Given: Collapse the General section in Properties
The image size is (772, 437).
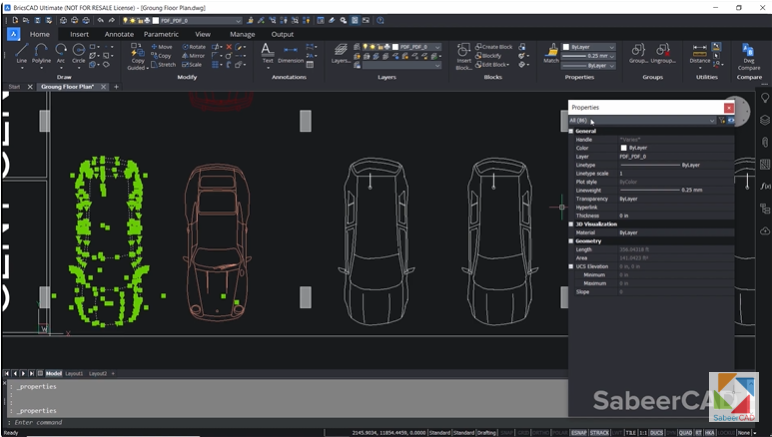Looking at the screenshot, I should tap(571, 131).
